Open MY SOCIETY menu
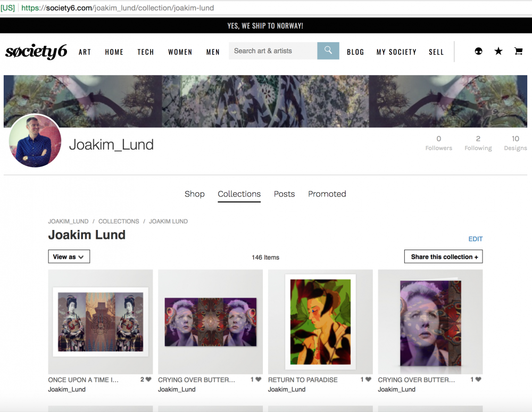Screen dimensions: 532x412 pos(396,52)
